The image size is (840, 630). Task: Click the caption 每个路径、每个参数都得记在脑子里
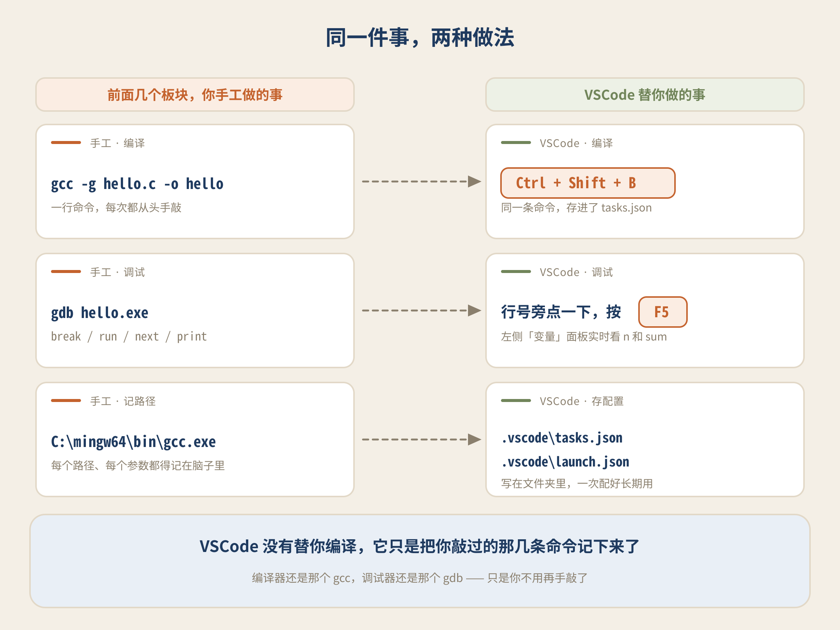coord(138,465)
